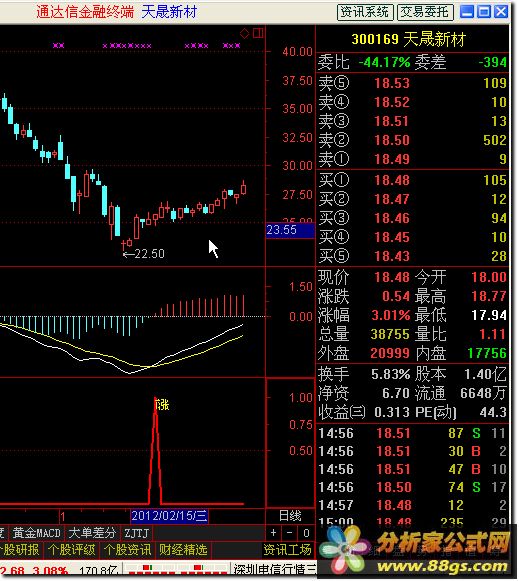Click the split-window icon at chart top right
This screenshot has height=581, width=519.
pyautogui.click(x=258, y=33)
